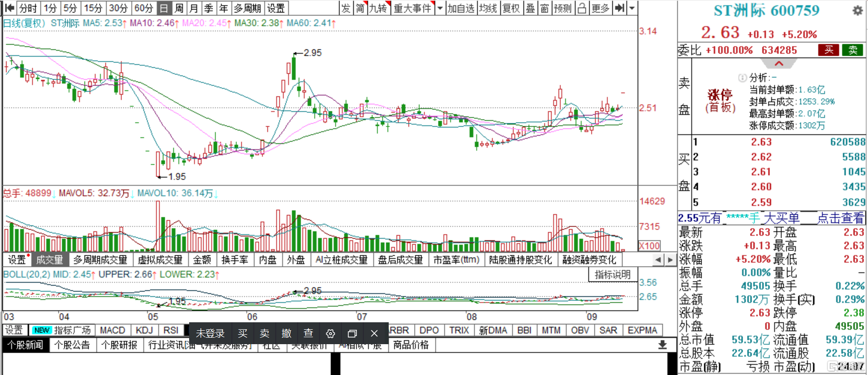The image size is (868, 375).
Task: Open dropdown arrow at far right of toolbar
Action: tap(632, 8)
